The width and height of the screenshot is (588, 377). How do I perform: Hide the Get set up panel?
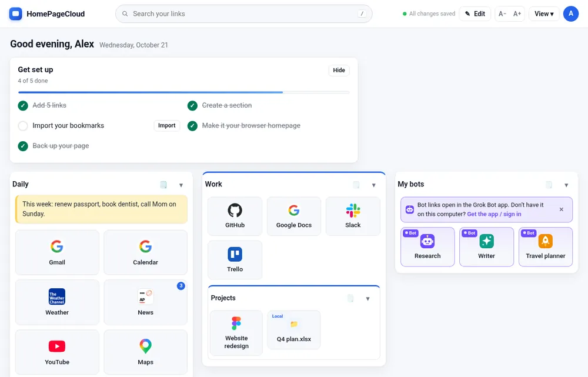point(339,70)
